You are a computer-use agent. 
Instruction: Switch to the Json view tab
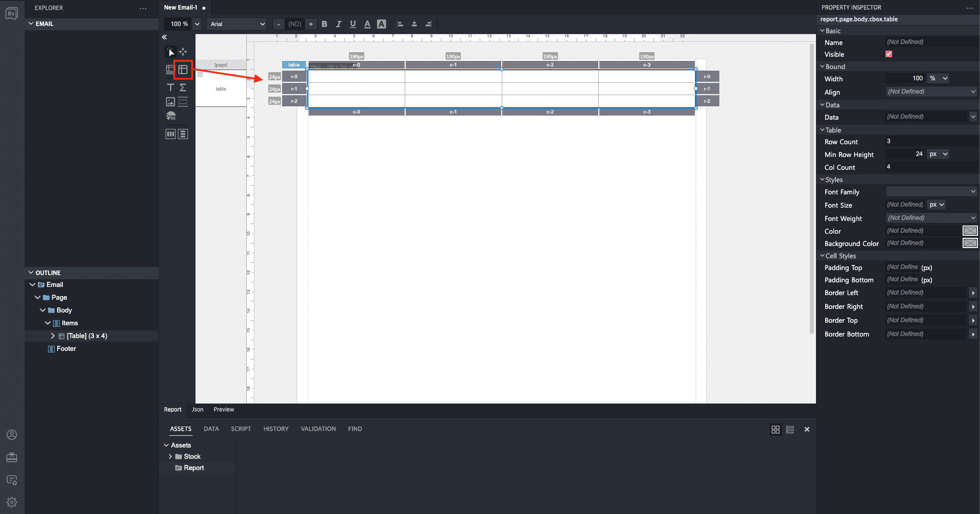point(198,410)
